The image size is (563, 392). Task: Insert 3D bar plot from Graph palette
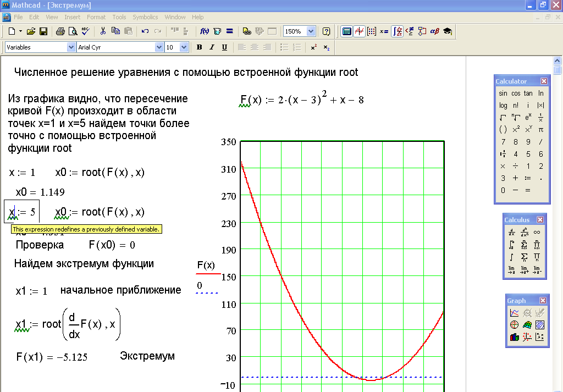514,336
